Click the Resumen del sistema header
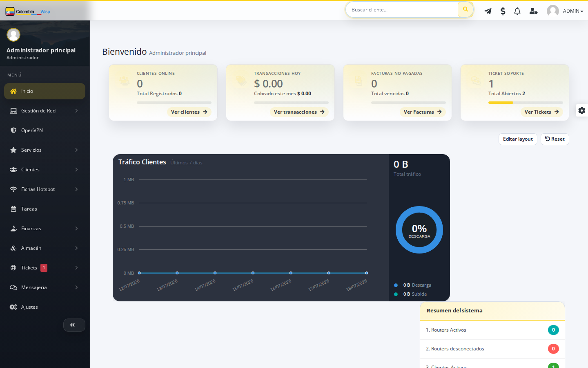This screenshot has width=588, height=368. pyautogui.click(x=492, y=311)
